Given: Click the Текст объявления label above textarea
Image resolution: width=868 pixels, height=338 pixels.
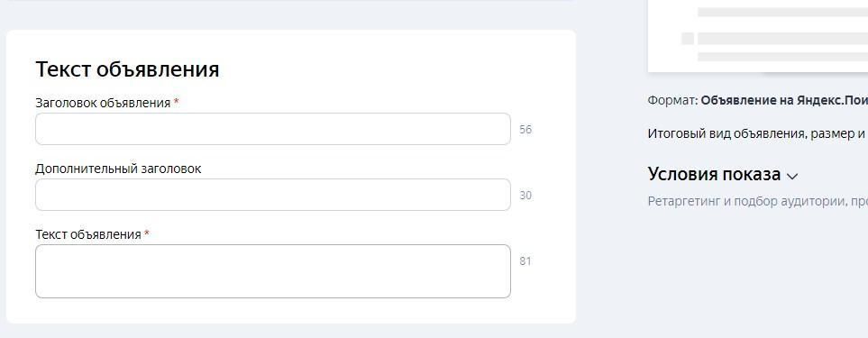Looking at the screenshot, I should click(88, 234).
